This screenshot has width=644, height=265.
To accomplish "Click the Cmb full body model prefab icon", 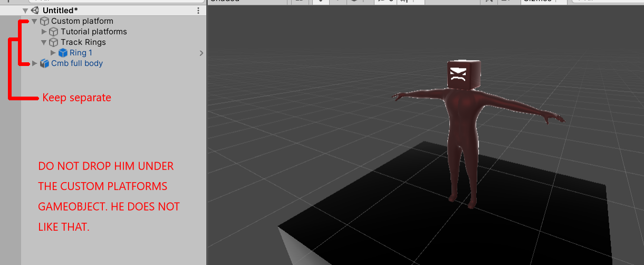I will pos(44,63).
